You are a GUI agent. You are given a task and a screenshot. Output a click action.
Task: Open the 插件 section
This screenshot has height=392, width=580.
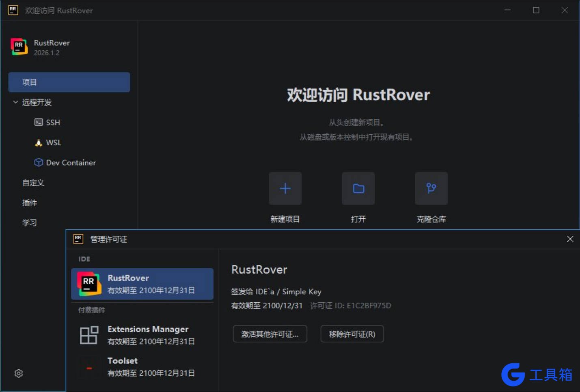pyautogui.click(x=29, y=202)
